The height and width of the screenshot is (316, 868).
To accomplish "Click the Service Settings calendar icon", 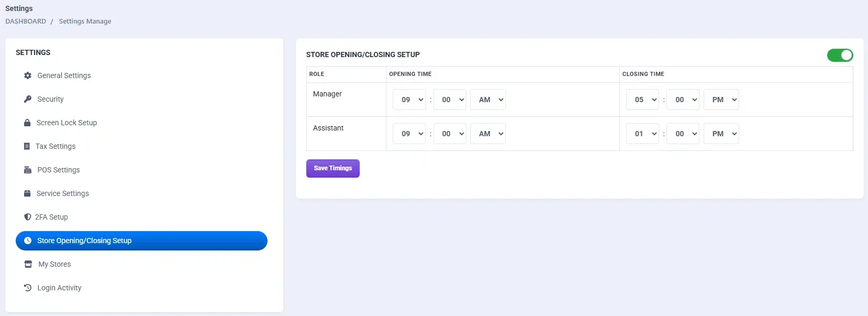I will 27,193.
